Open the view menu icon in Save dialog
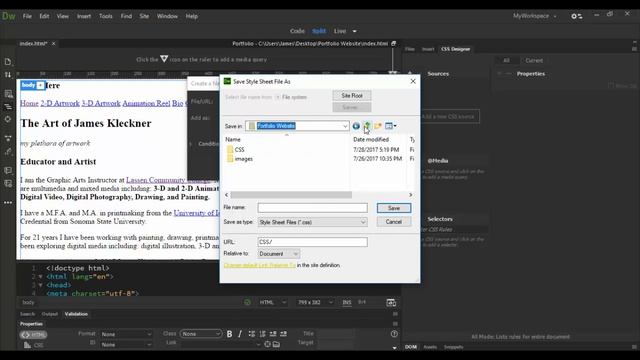 click(x=391, y=126)
